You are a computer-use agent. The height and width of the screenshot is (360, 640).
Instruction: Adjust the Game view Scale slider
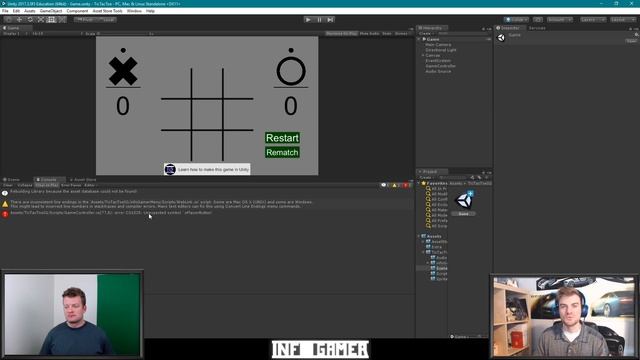pos(124,33)
